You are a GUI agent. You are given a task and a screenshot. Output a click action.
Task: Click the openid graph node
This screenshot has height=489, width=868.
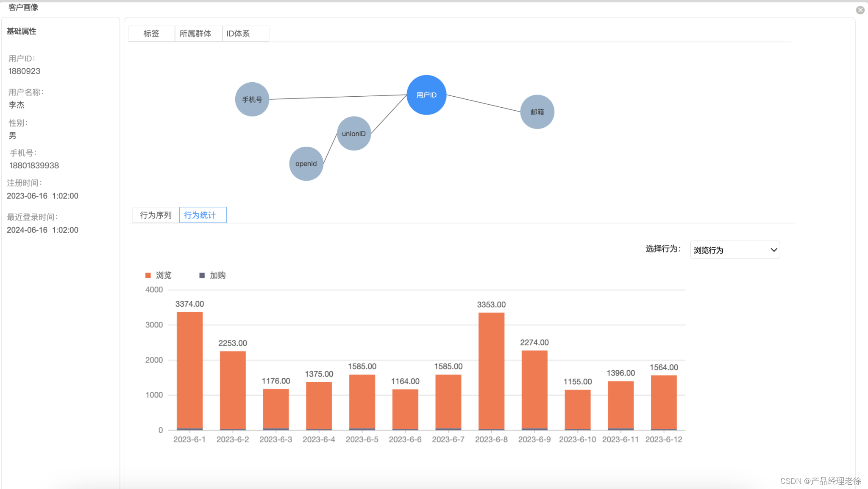(306, 164)
